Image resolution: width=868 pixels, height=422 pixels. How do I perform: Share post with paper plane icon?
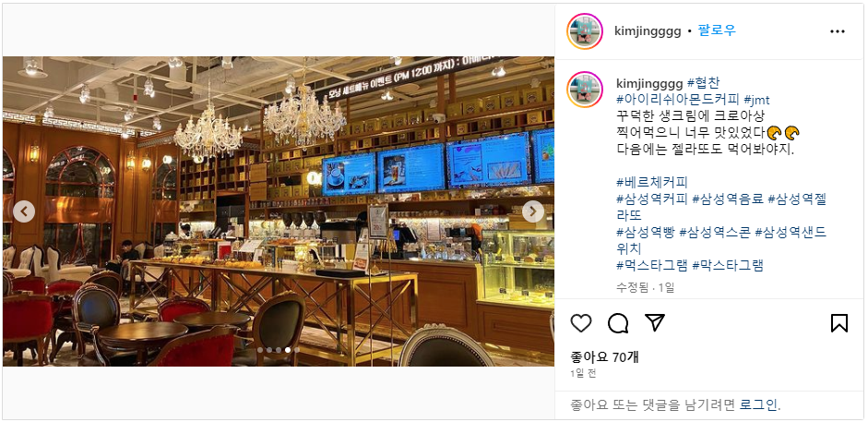coord(655,322)
